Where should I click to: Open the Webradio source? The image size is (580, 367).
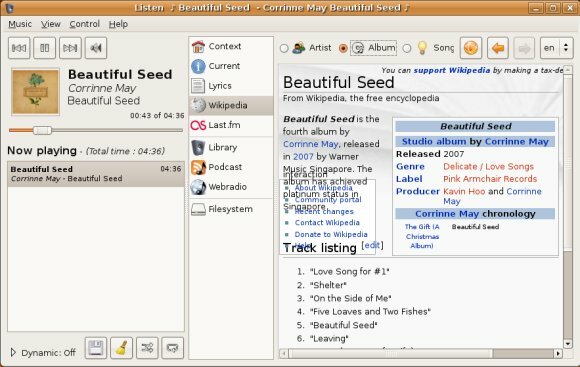click(x=231, y=186)
